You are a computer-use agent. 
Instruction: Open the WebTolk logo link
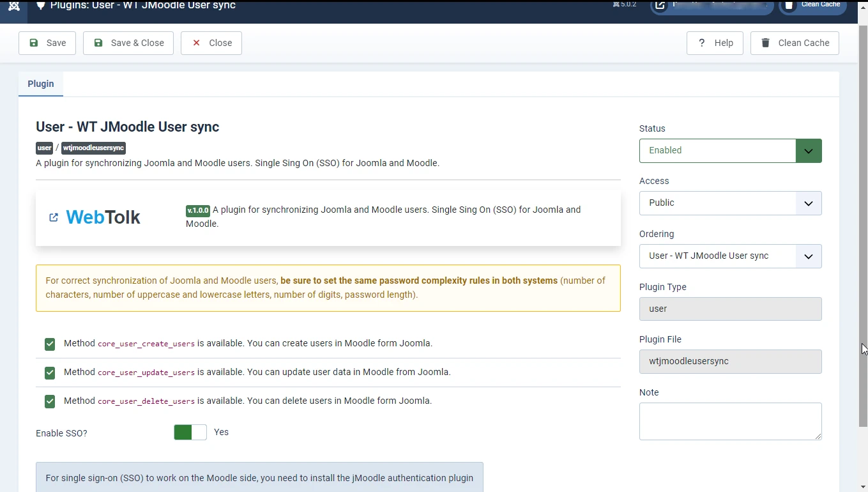[x=103, y=217]
